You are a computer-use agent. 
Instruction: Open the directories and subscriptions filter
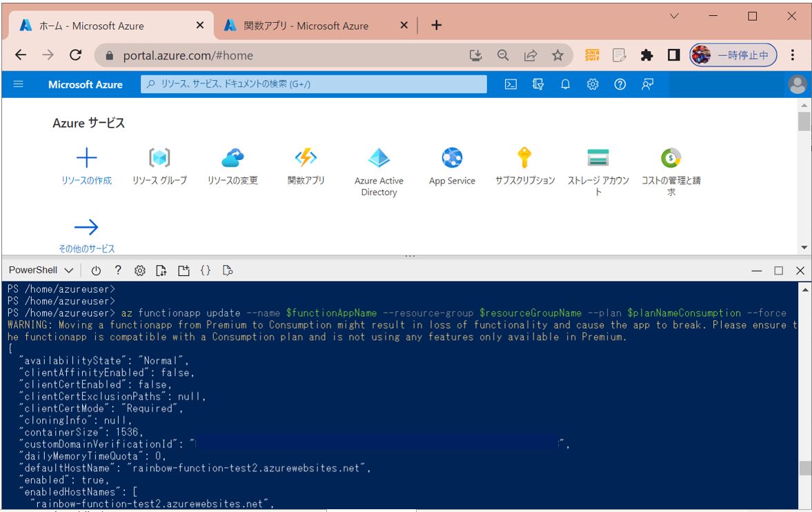point(538,84)
